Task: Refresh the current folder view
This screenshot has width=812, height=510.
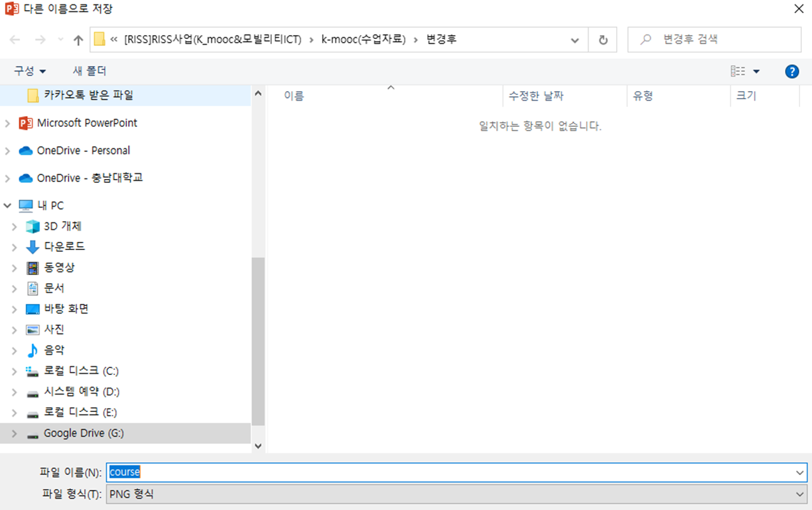Action: pyautogui.click(x=603, y=40)
